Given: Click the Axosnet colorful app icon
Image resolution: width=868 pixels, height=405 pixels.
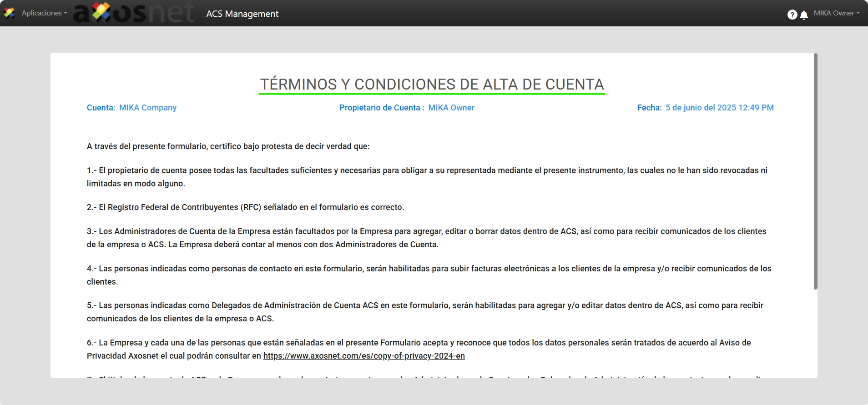Looking at the screenshot, I should (x=9, y=13).
